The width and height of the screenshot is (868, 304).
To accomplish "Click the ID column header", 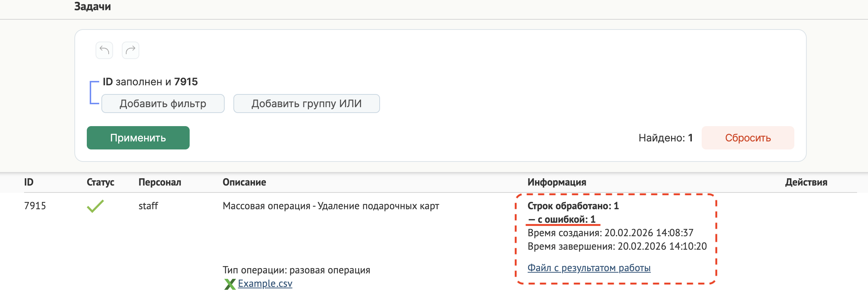I will (x=29, y=182).
